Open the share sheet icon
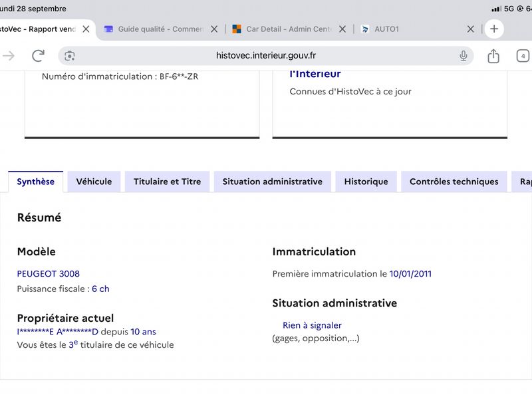The height and width of the screenshot is (399, 532). (493, 56)
